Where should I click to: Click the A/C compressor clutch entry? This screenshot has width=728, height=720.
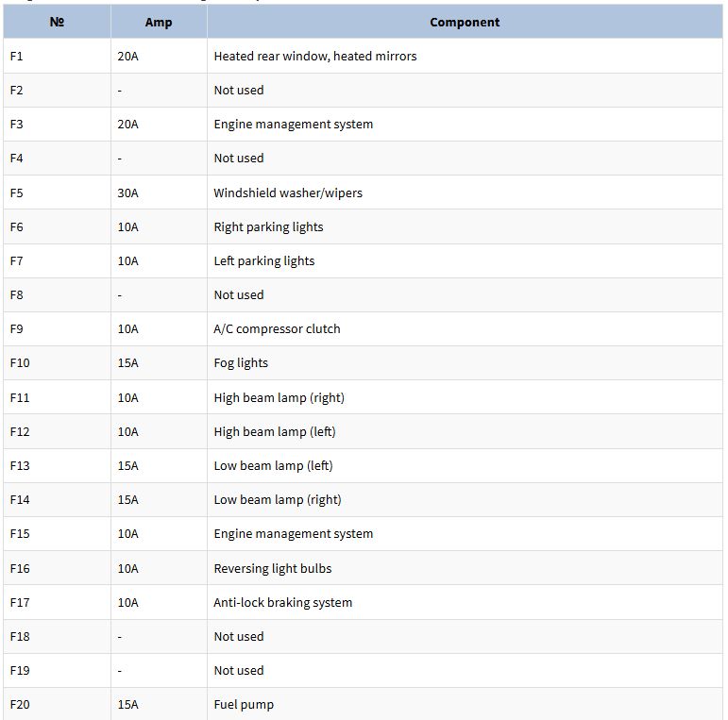[x=277, y=329]
